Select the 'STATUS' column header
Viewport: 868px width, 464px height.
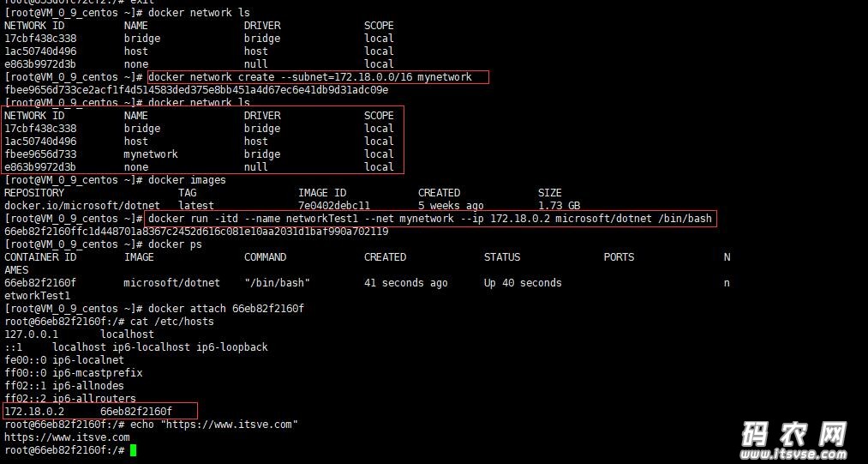pos(502,257)
